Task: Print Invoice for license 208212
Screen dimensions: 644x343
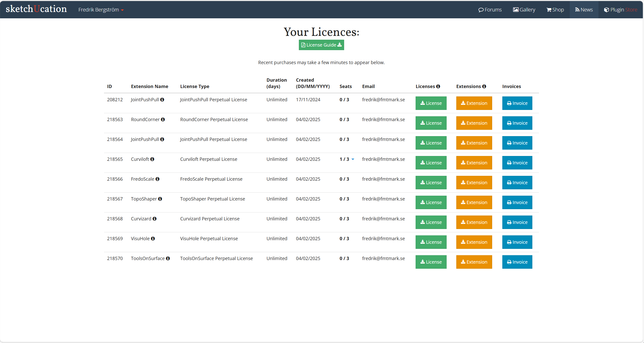Action: click(517, 103)
